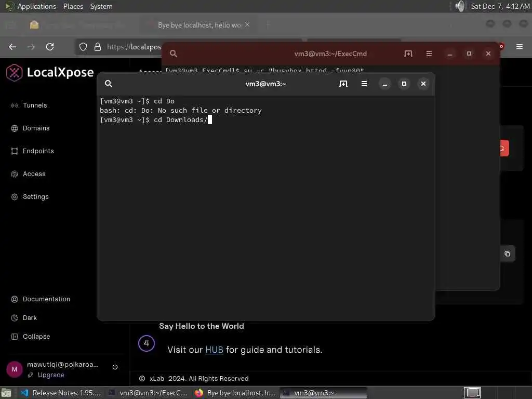Click vm3@vm3:~ taskbar item
This screenshot has height=399, width=532.
click(x=323, y=393)
